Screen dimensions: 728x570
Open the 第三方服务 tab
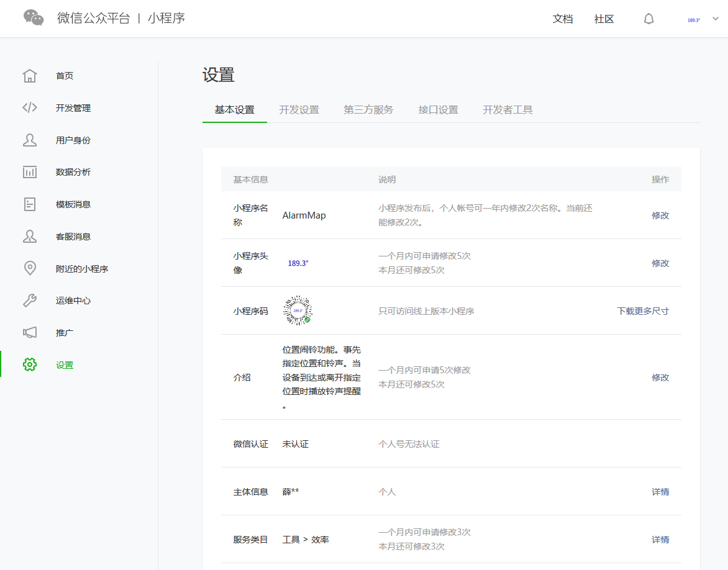(368, 110)
